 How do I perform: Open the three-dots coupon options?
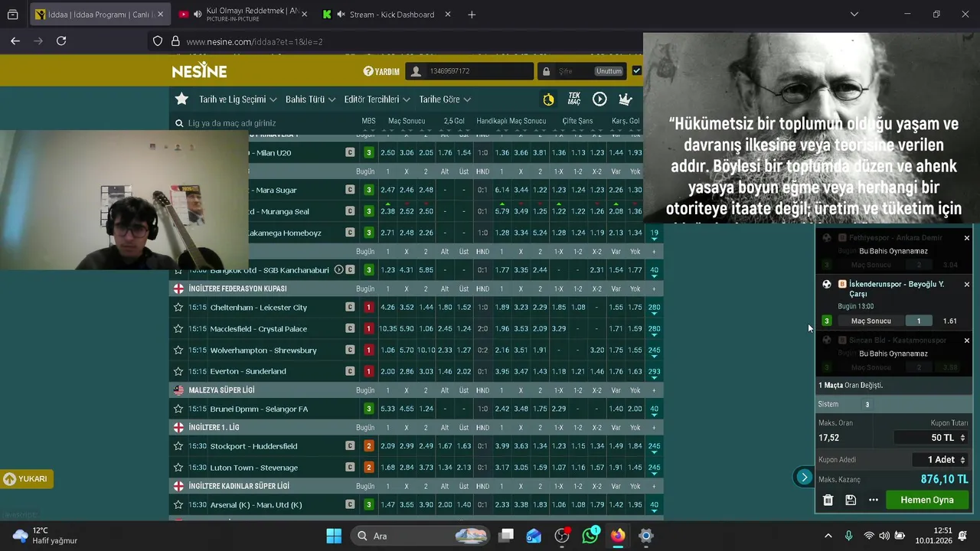(874, 500)
